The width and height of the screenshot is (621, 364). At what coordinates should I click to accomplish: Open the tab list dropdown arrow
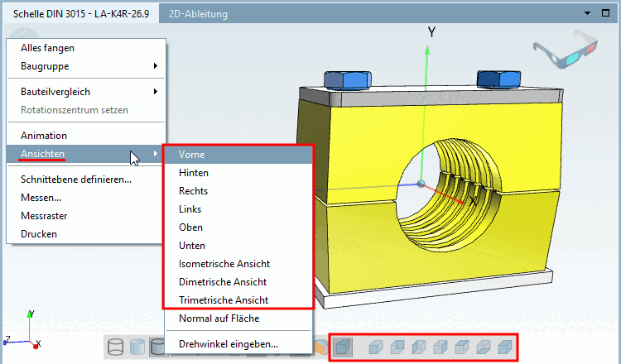[587, 13]
